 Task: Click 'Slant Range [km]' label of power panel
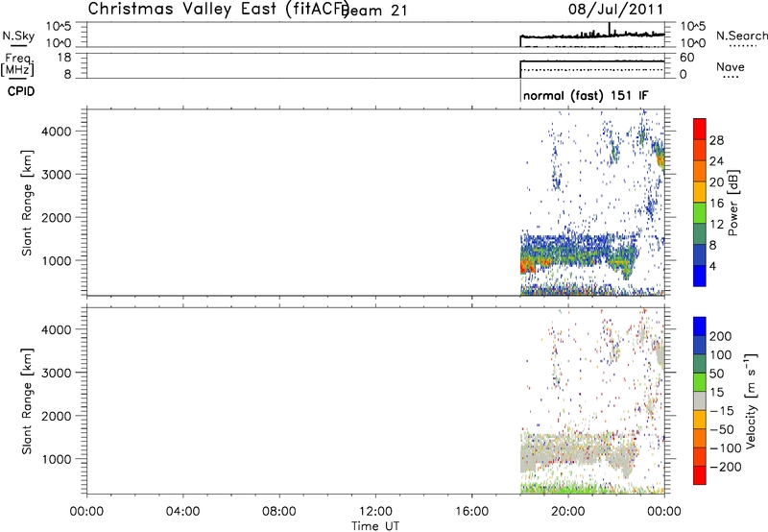[27, 203]
